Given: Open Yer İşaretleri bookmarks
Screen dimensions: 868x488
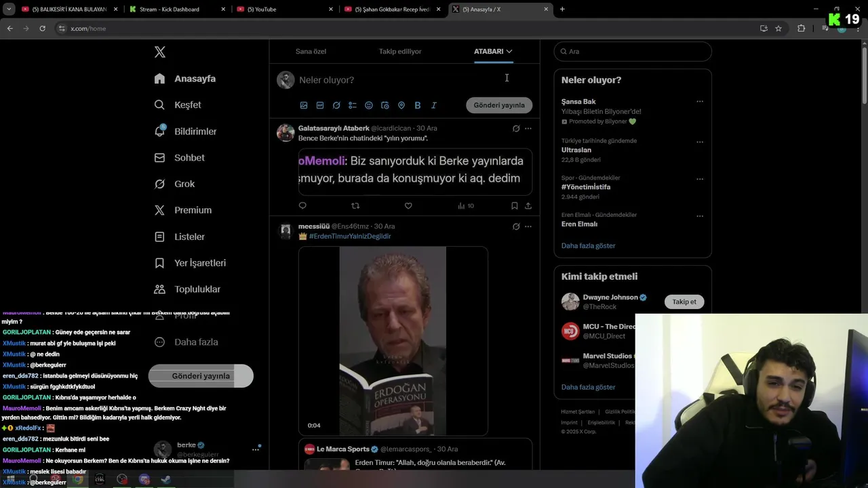Looking at the screenshot, I should 190,263.
